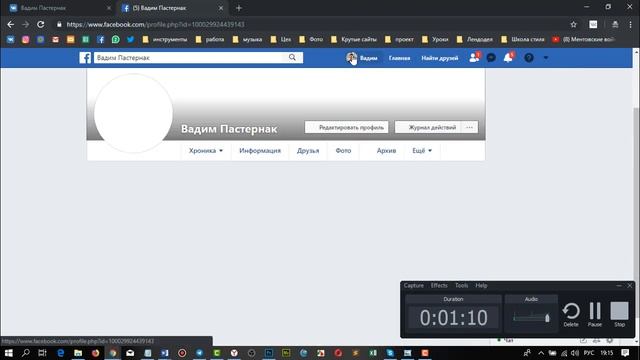Open the музыка bookmarks folder
Viewport: 640px width, 360px height.
[x=248, y=40]
